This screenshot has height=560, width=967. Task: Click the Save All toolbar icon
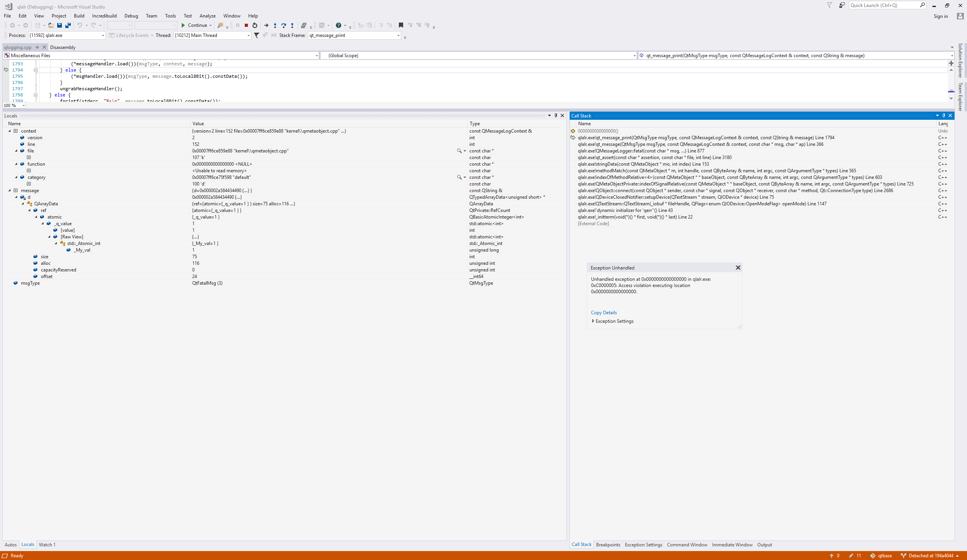click(x=68, y=25)
